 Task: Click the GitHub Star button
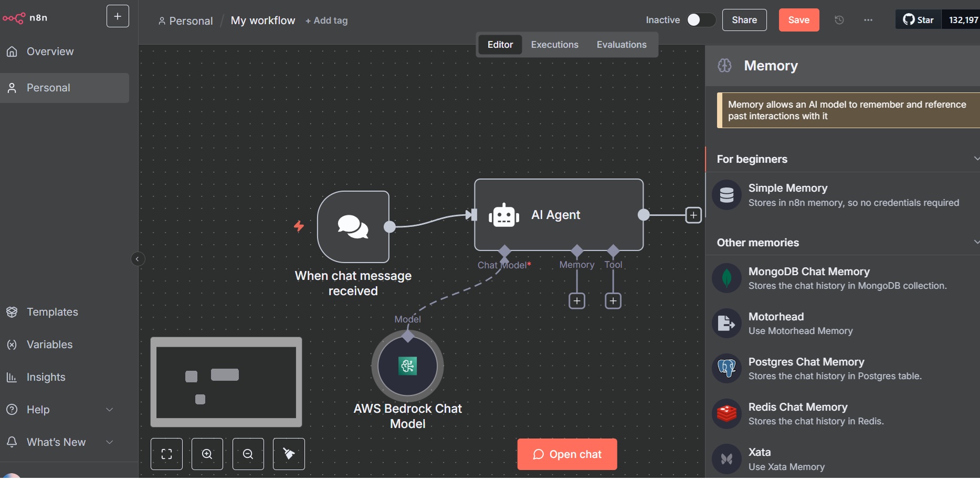pos(919,20)
